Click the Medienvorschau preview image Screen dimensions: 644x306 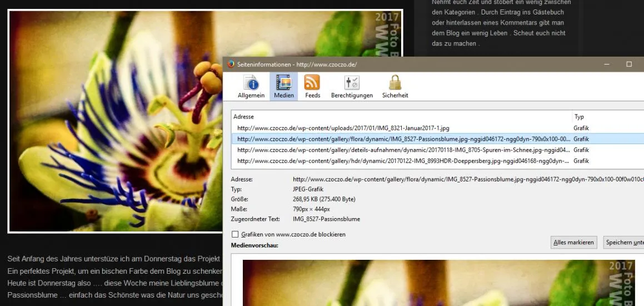pyautogui.click(x=438, y=283)
